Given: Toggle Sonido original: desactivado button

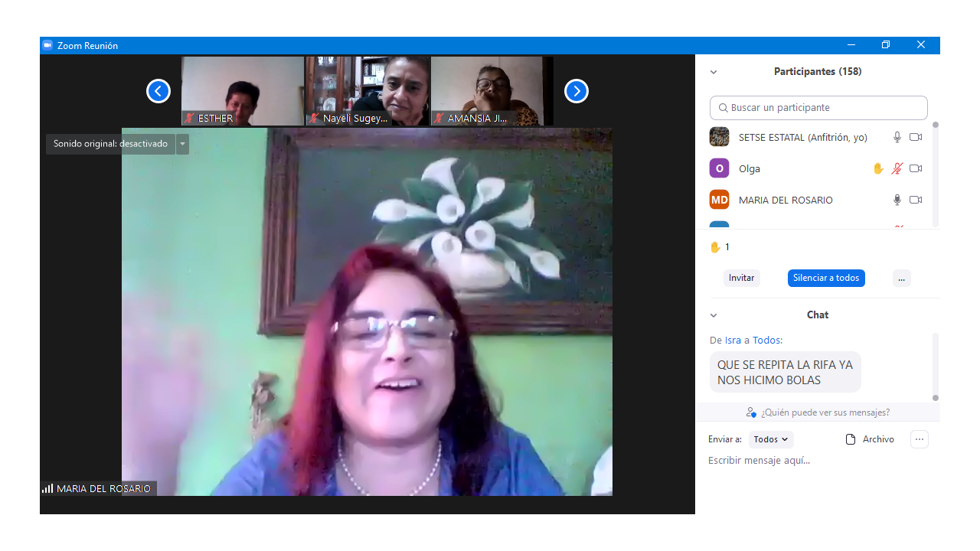Looking at the screenshot, I should (110, 144).
